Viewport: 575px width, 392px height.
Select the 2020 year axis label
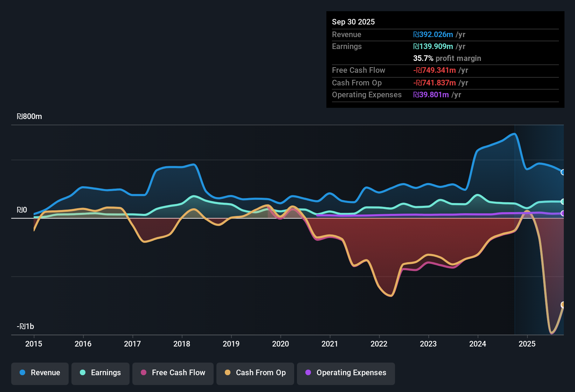[x=280, y=344]
